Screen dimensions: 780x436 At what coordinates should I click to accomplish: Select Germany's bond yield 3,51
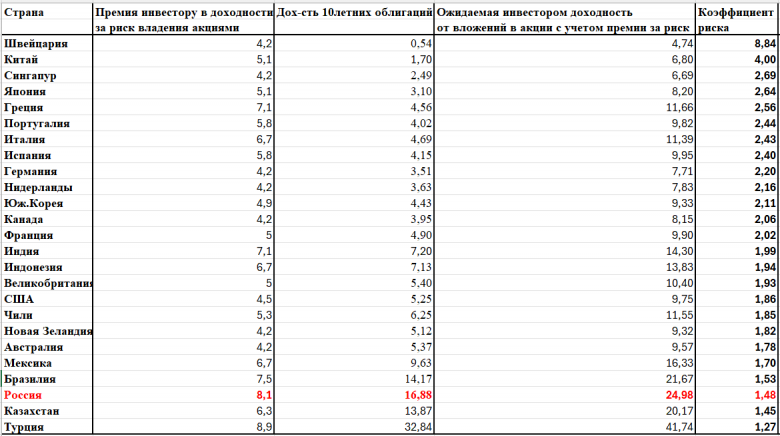(421, 171)
